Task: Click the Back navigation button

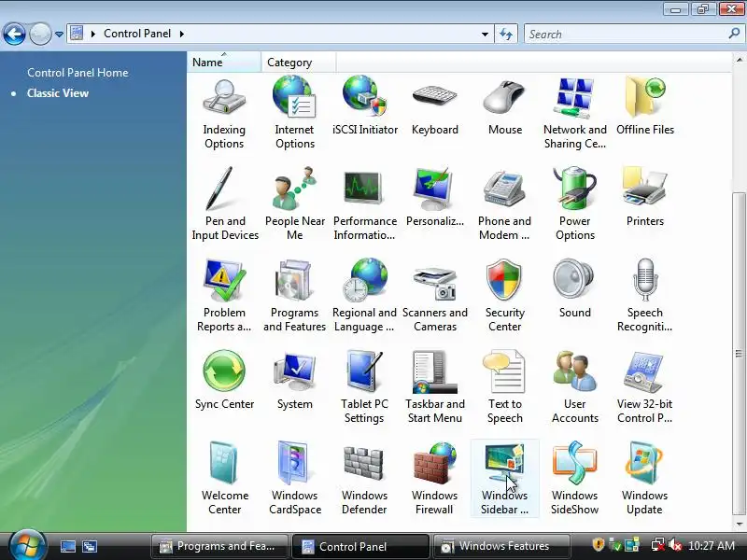Action: click(14, 35)
